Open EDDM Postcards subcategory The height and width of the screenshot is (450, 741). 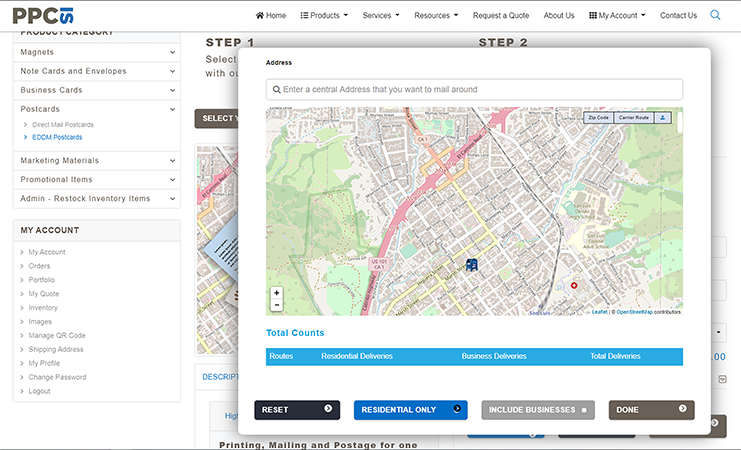[x=57, y=137]
